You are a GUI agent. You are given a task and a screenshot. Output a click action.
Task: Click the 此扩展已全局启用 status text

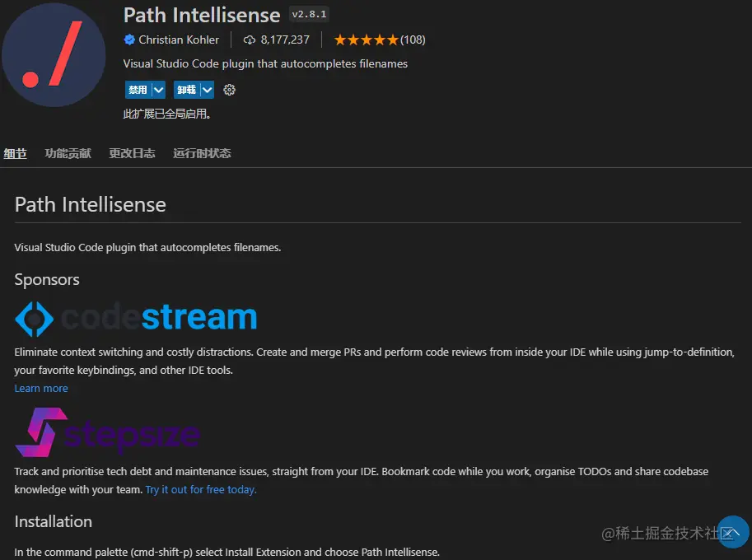[167, 114]
